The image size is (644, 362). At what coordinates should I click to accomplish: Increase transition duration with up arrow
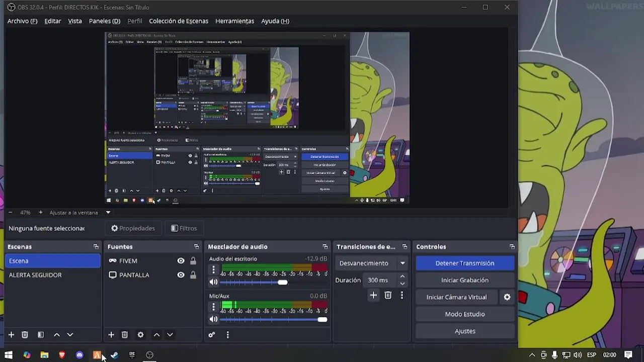402,277
